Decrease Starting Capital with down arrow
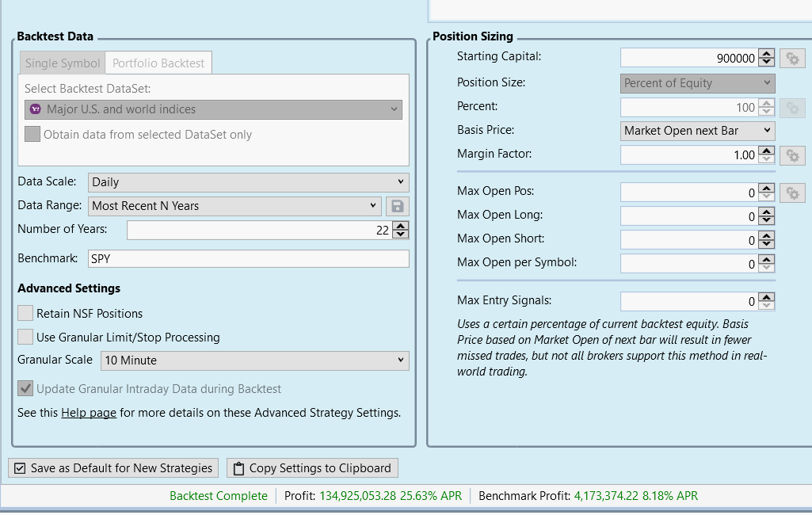The image size is (812, 515). 766,63
